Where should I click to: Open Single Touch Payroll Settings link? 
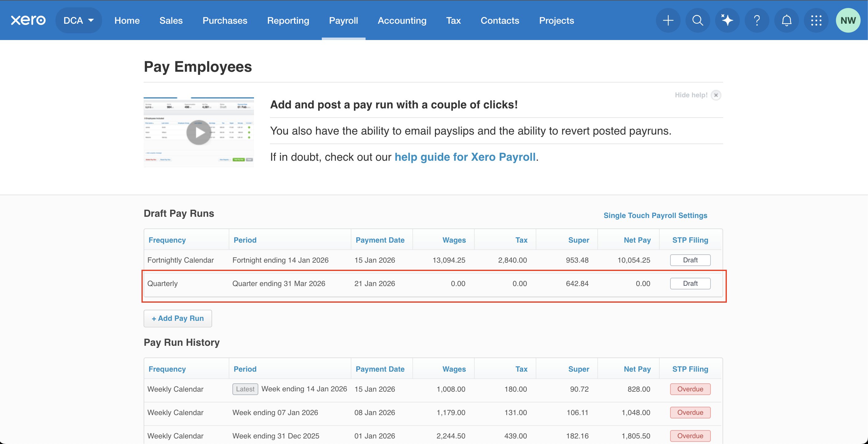coord(655,216)
